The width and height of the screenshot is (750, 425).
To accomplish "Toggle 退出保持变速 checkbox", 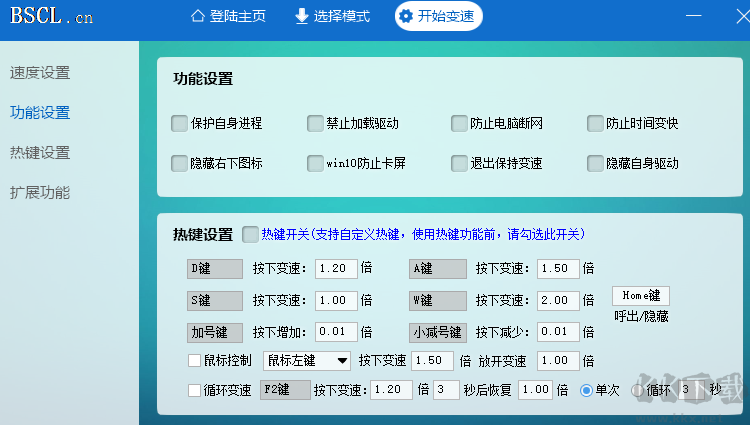I will click(x=459, y=163).
